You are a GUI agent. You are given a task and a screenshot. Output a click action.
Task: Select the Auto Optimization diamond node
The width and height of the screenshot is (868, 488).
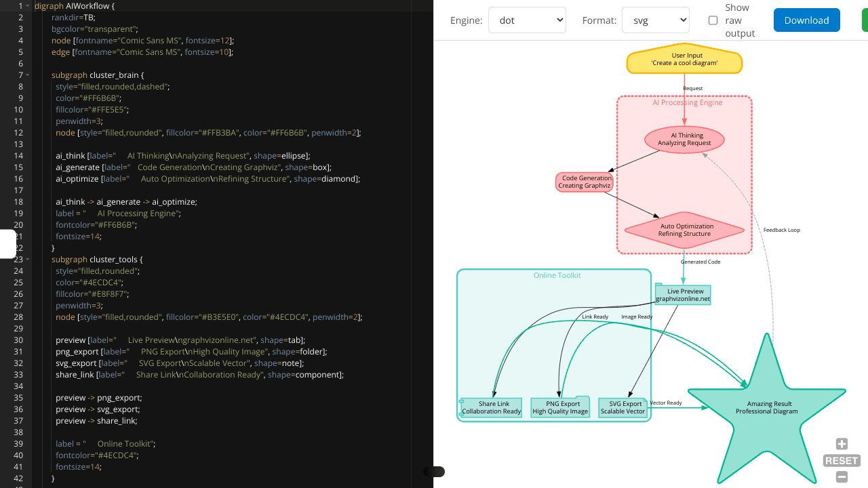coord(684,230)
